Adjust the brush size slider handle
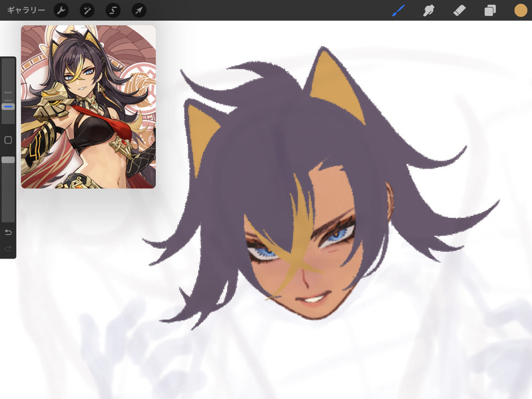The width and height of the screenshot is (532, 399). (8, 107)
